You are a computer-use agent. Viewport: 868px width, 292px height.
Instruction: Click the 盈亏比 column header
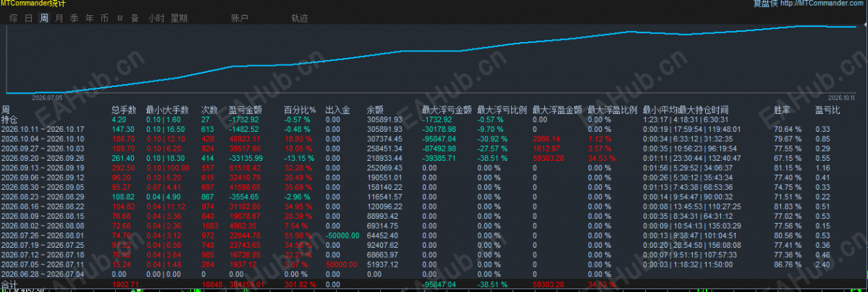827,110
